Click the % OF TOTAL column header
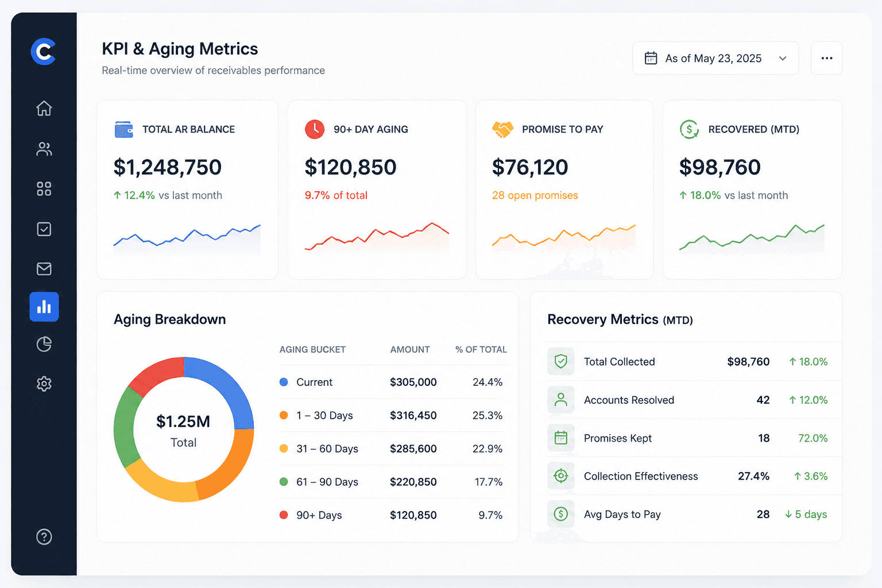The height and width of the screenshot is (588, 882). click(x=481, y=350)
